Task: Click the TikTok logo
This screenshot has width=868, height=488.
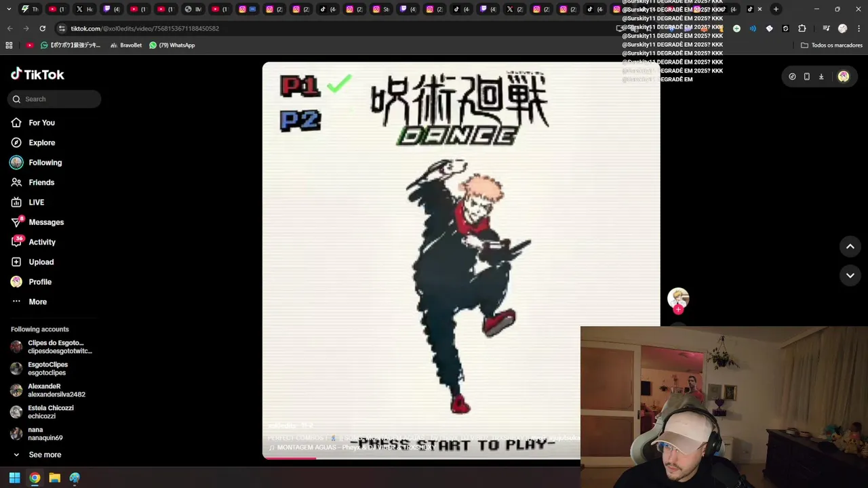Action: tap(37, 75)
